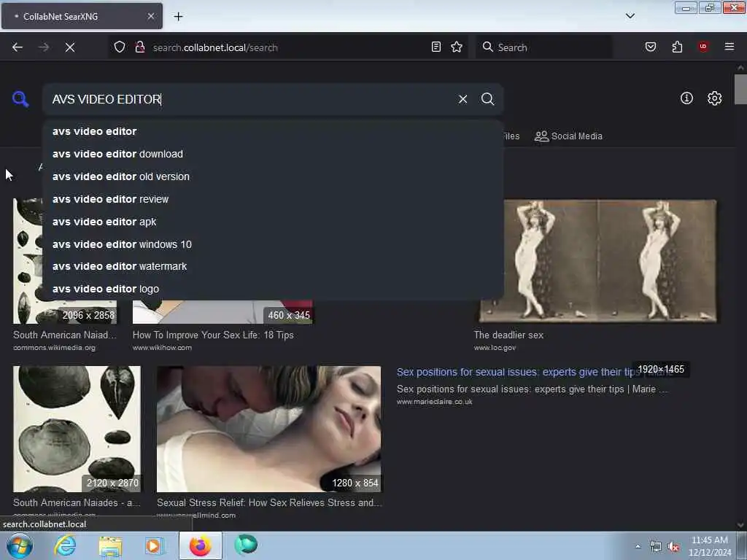
Task: Open Windows Explorer folder in taskbar
Action: coord(111,546)
